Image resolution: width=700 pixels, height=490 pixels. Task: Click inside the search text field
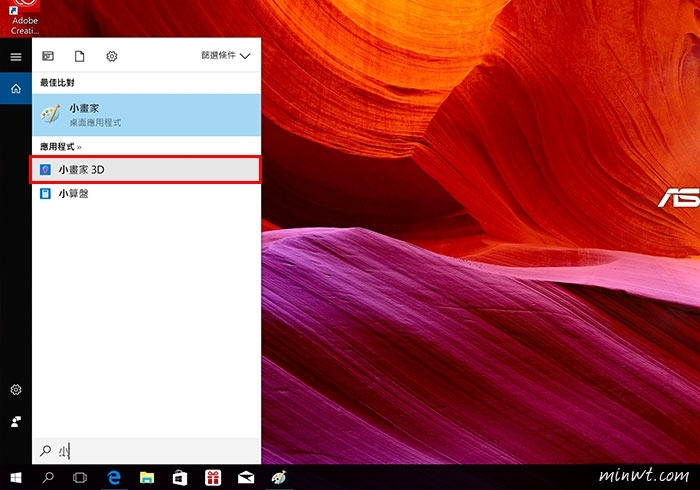click(x=150, y=451)
